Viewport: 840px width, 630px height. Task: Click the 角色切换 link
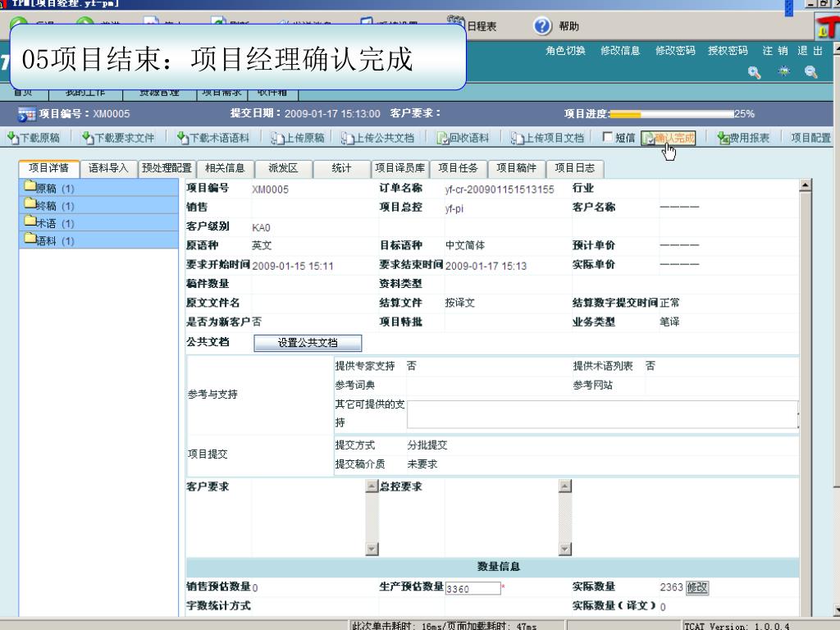click(x=565, y=51)
